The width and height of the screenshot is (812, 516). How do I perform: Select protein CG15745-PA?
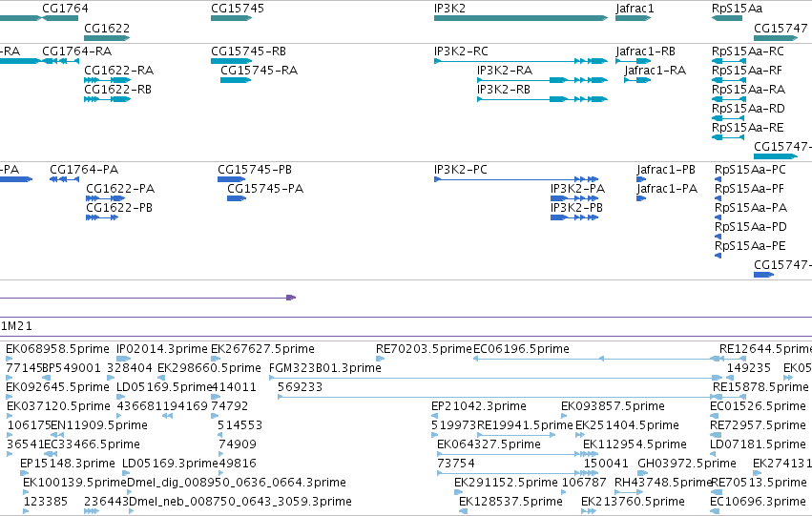[x=265, y=189]
